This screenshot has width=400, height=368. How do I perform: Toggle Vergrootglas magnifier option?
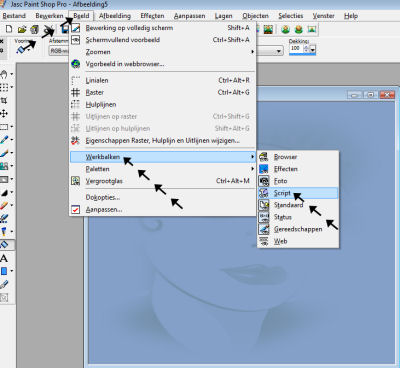[162, 181]
